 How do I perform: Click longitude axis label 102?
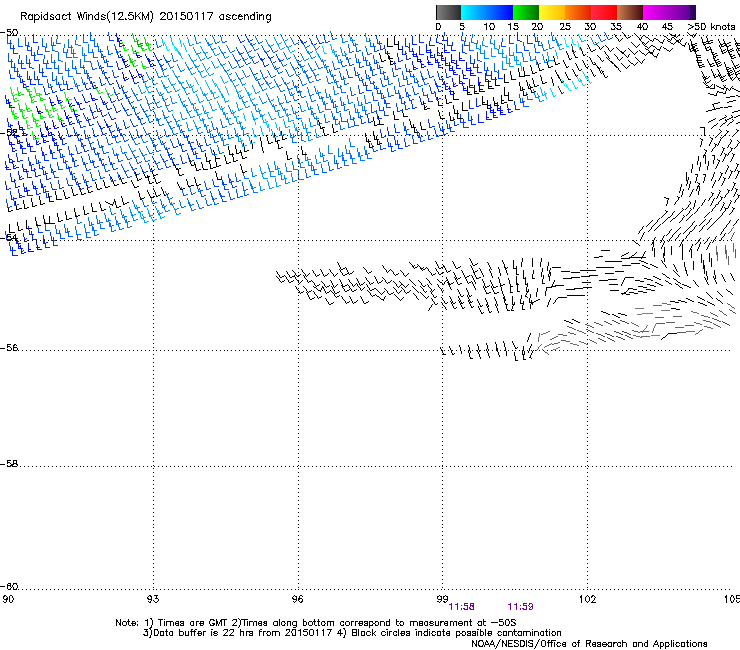(x=587, y=599)
